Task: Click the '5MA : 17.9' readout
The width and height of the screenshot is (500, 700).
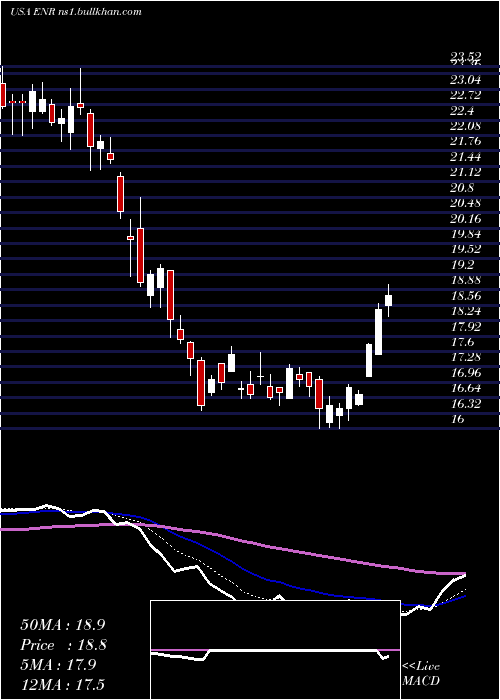Action: (x=58, y=665)
